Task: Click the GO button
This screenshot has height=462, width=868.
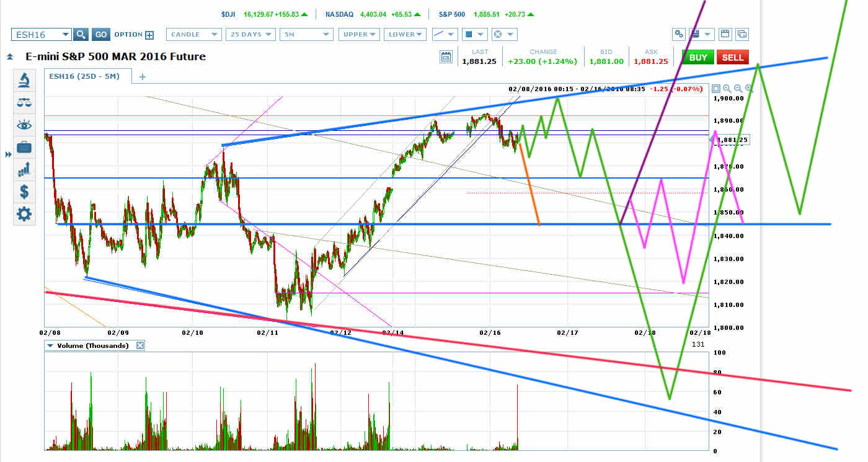Action: [102, 35]
